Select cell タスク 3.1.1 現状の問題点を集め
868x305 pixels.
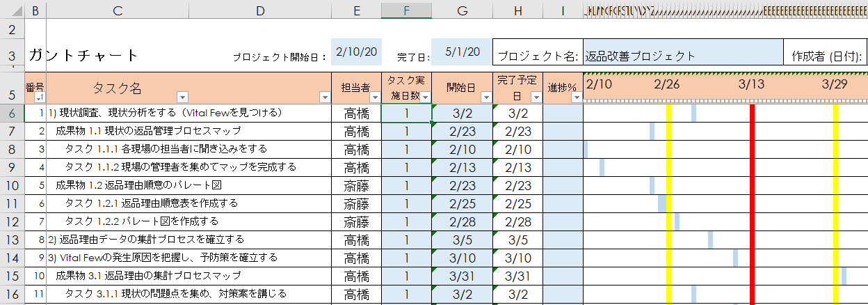point(188,294)
